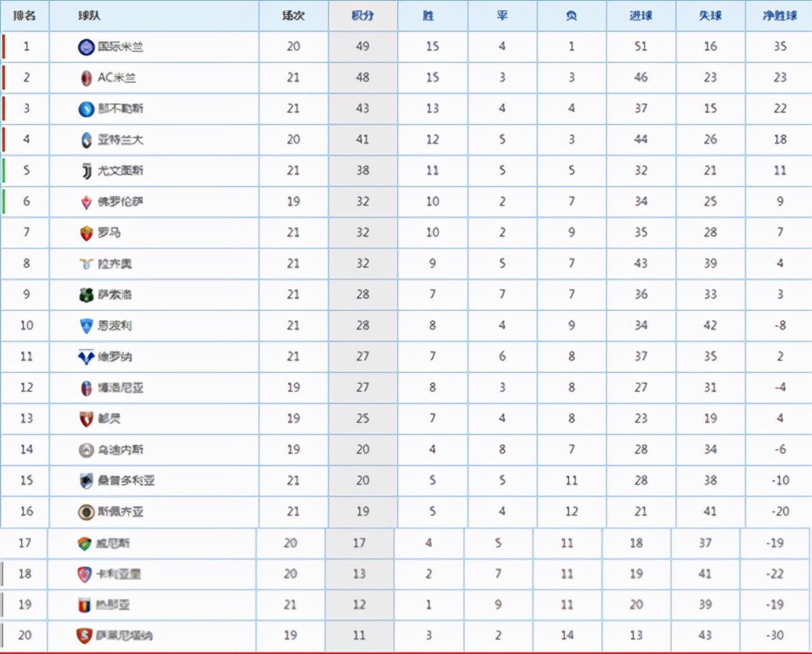Screen dimensions: 812x654
Task: Click the Sampdoria (桑普多利亚) crest icon
Action: click(x=86, y=481)
